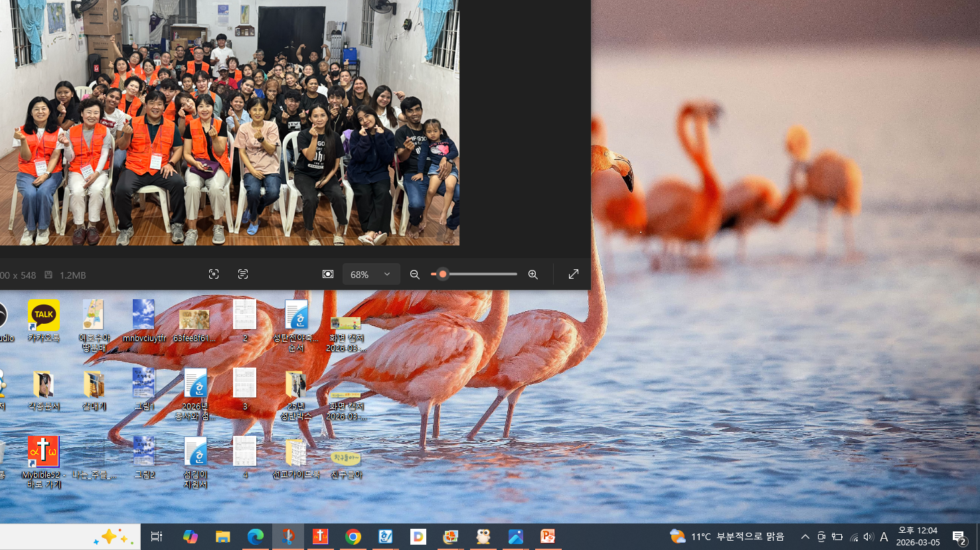The width and height of the screenshot is (980, 550).
Task: Enter full screen with the expand arrows icon
Action: coord(574,275)
